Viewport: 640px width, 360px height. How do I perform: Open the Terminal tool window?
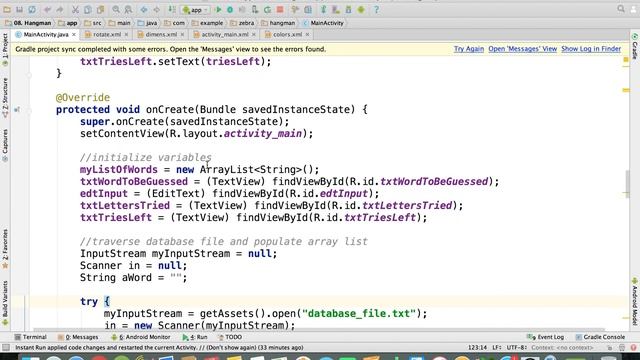click(x=31, y=337)
